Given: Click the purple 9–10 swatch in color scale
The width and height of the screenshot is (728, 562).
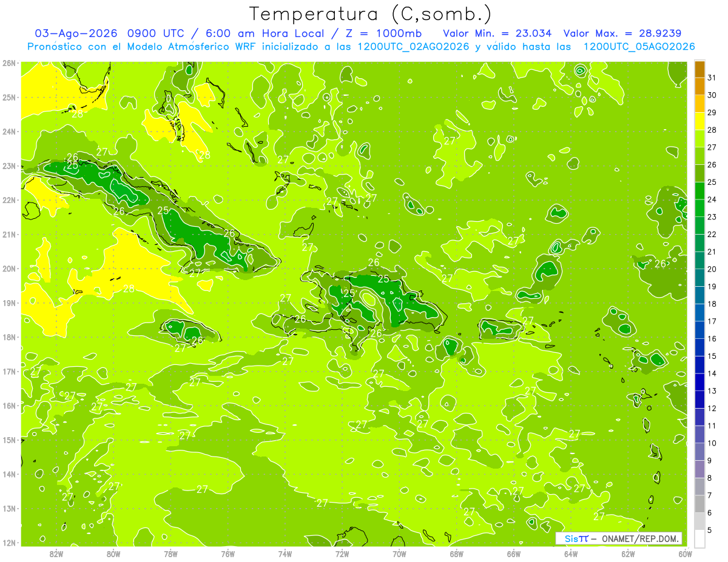Looking at the screenshot, I should (x=700, y=451).
